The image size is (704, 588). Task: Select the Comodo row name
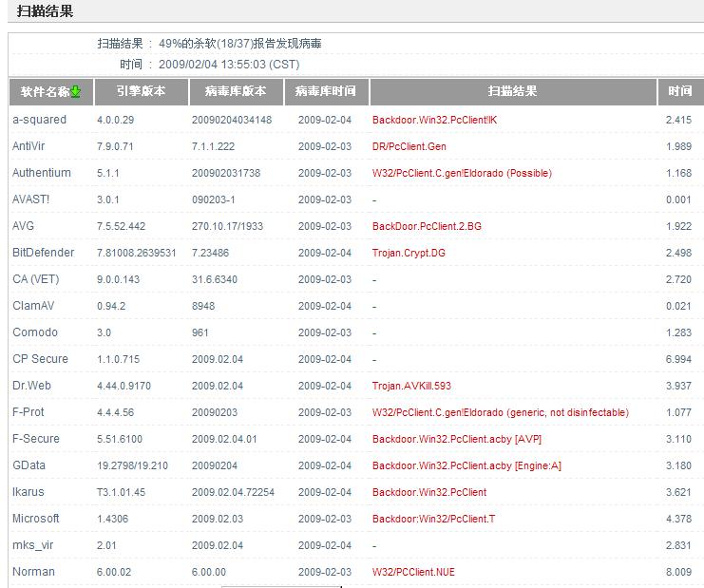(x=35, y=332)
